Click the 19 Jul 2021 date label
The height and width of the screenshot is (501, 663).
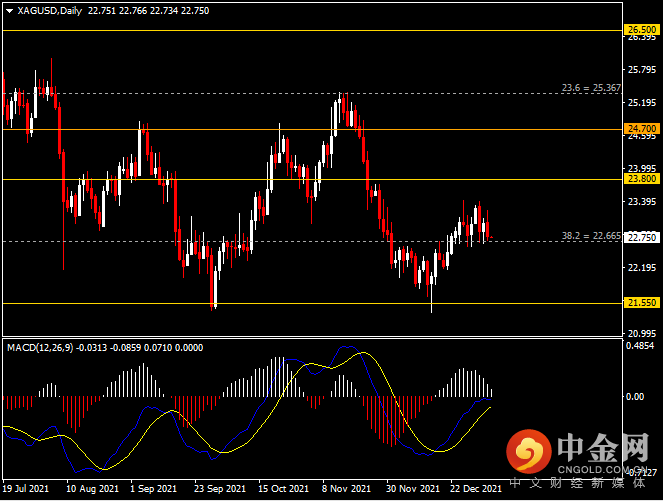coord(26,489)
